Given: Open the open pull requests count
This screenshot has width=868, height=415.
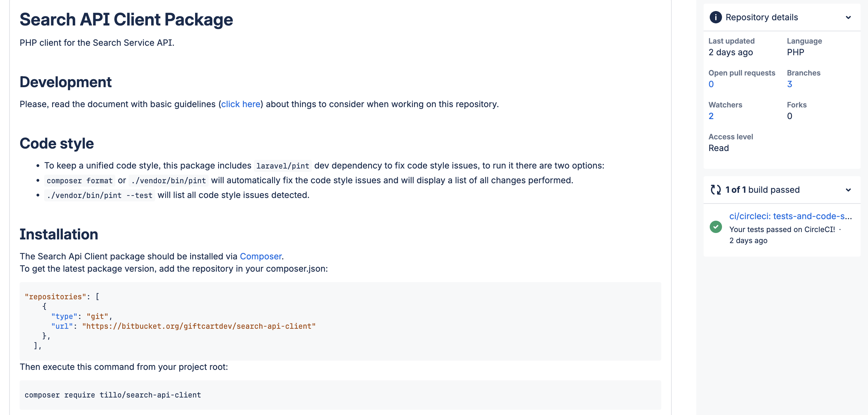Looking at the screenshot, I should [x=711, y=84].
